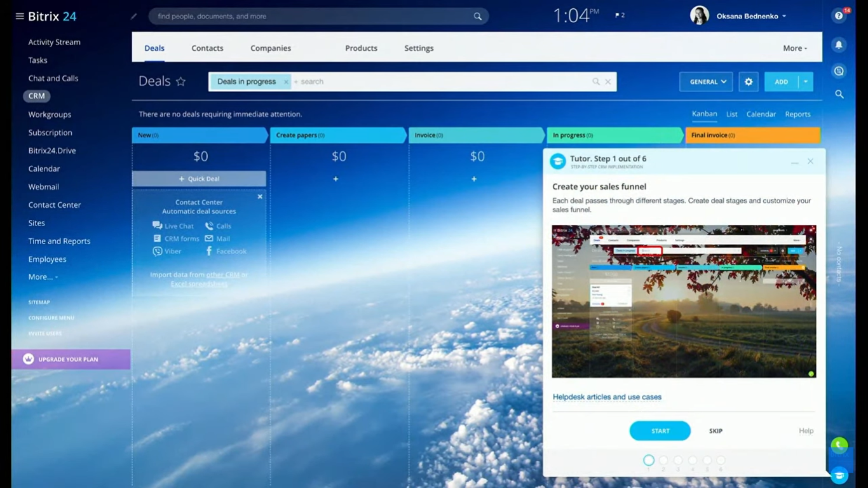Click the tutor graduation cap icon bottom right

839,475
